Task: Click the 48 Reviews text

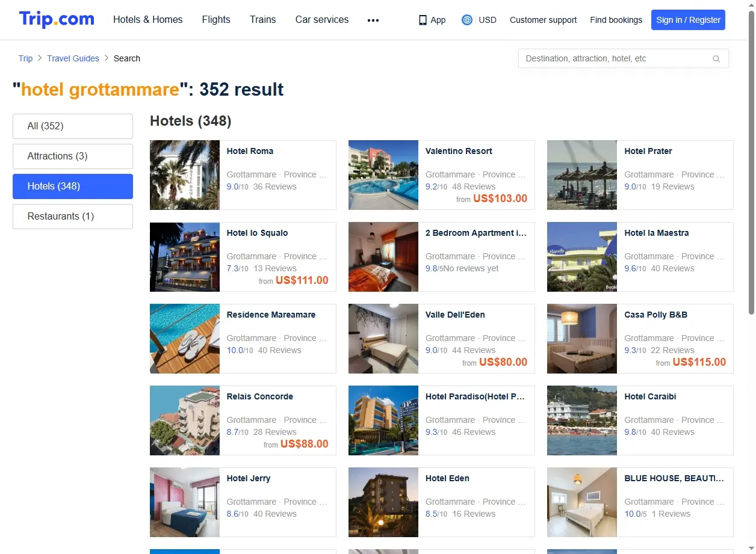Action: point(474,186)
